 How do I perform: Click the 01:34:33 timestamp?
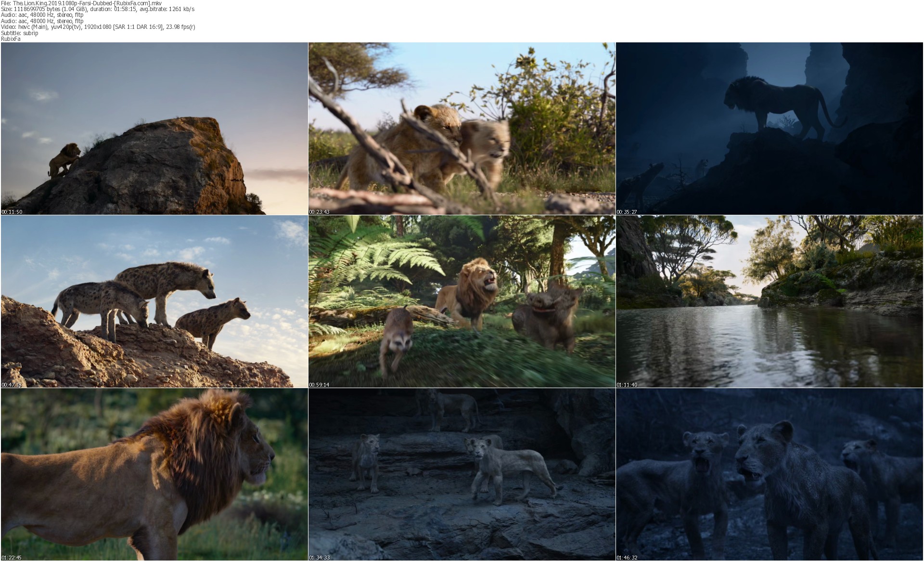320,558
